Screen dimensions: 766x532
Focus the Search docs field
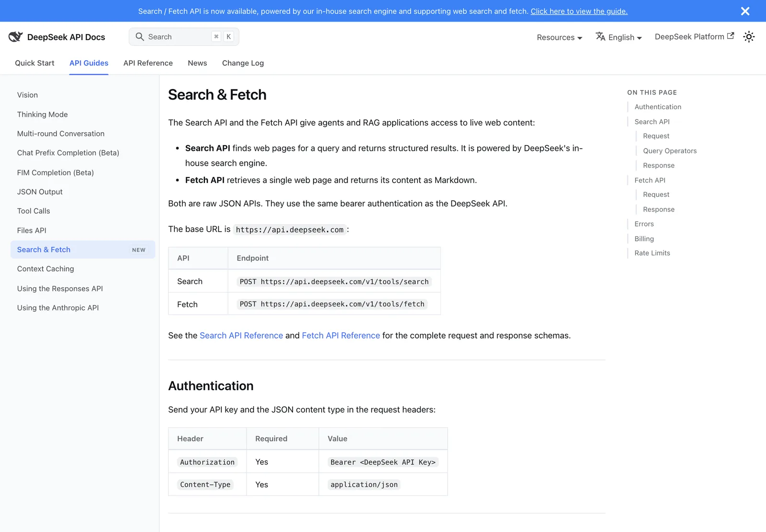[184, 37]
